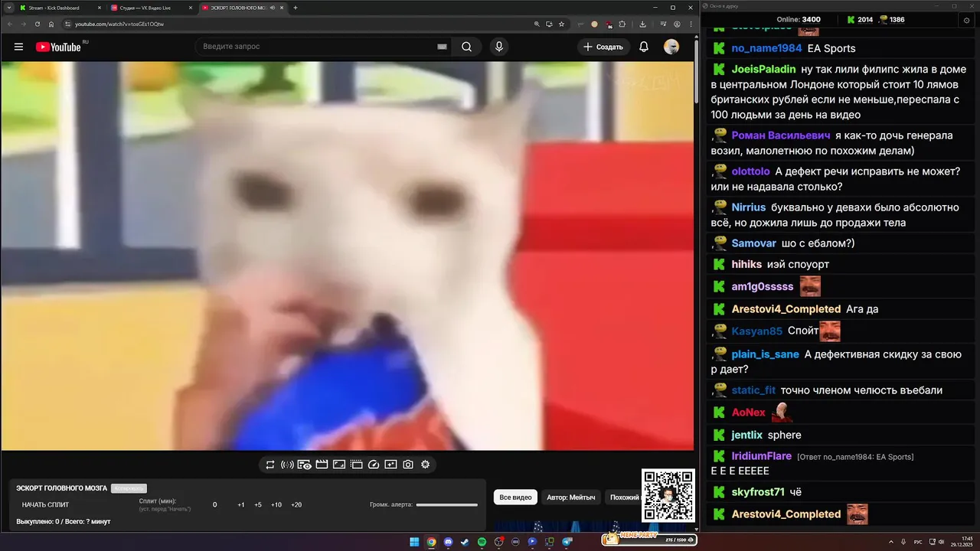Open browser extensions puzzle icon
Viewport: 980px width, 551px height.
(x=622, y=24)
